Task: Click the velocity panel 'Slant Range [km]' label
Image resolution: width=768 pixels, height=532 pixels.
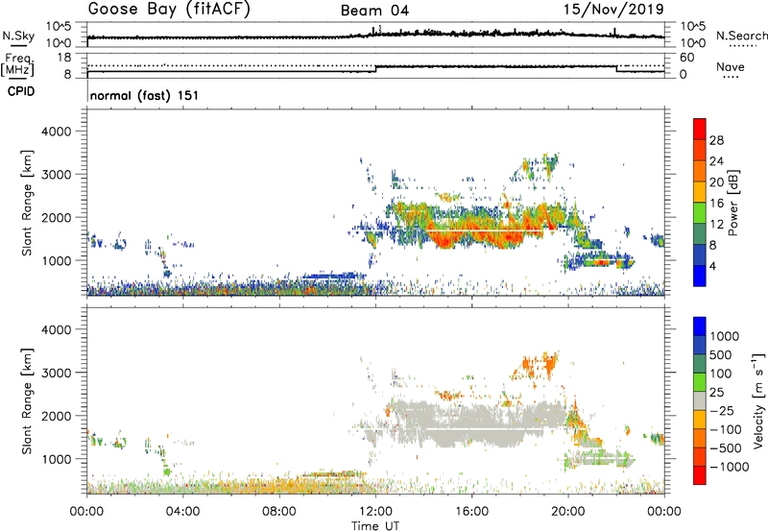Action: click(x=27, y=401)
